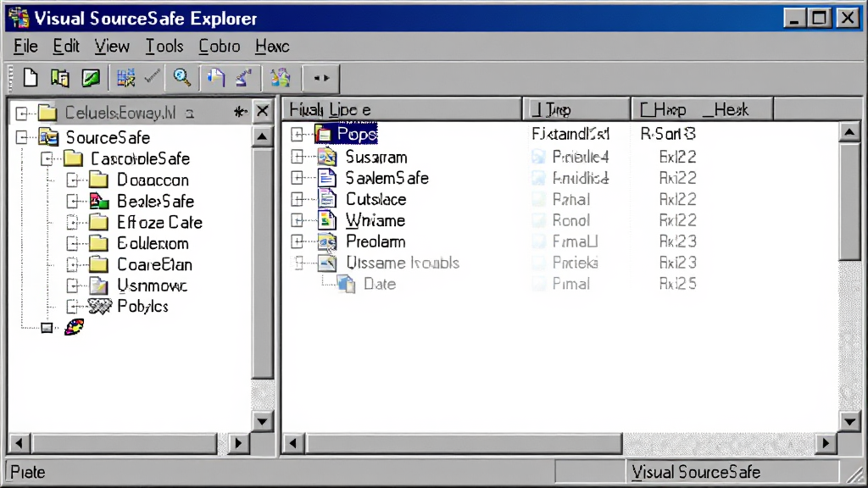The image size is (868, 488).
Task: Expand the Effoze Cate folder
Action: [x=73, y=223]
